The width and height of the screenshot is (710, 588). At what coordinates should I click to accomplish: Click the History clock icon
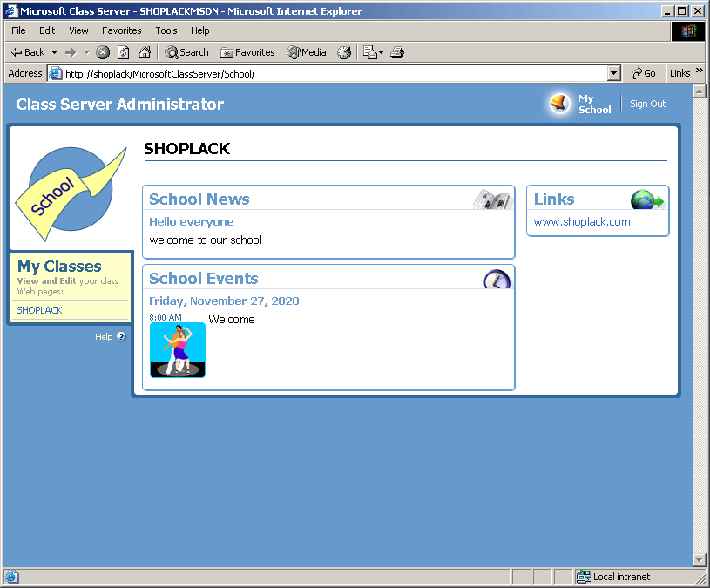coord(344,52)
